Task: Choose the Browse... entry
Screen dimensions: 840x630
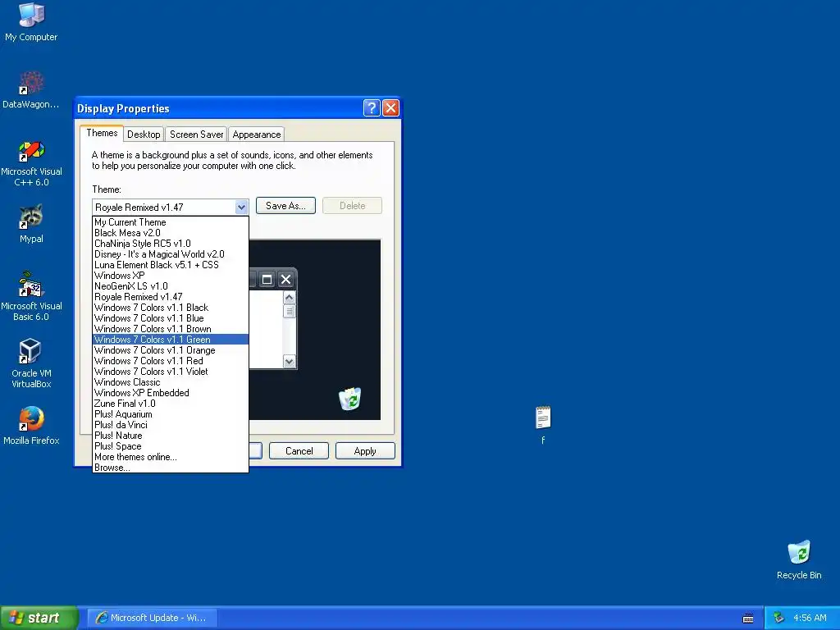Action: (x=171, y=468)
